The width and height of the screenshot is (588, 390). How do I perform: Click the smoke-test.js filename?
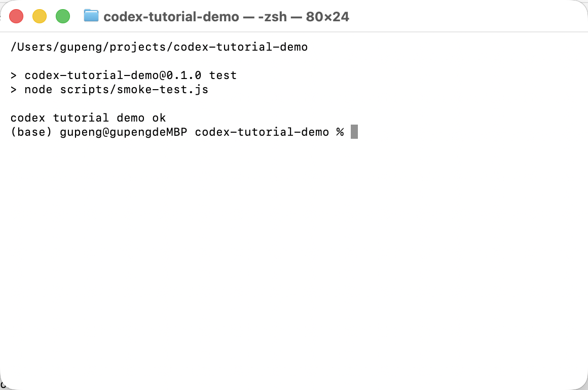(x=162, y=90)
